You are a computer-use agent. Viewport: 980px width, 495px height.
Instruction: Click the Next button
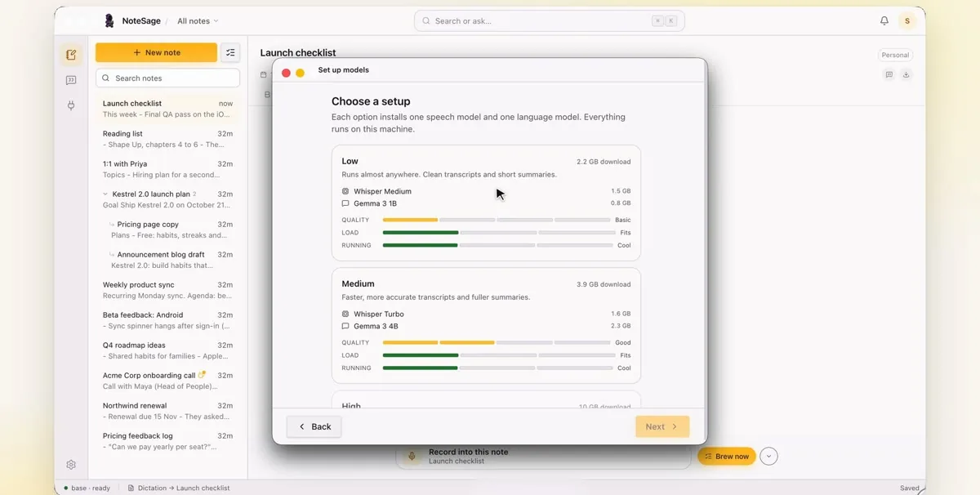(662, 426)
